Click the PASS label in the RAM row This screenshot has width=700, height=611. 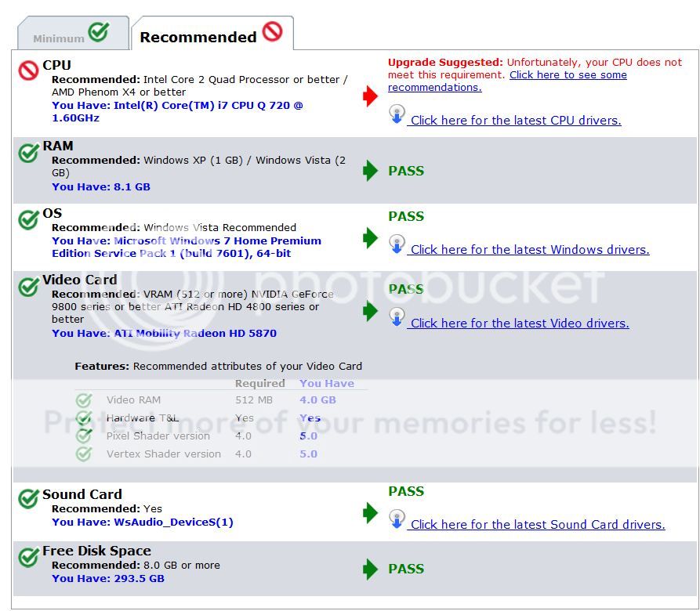[406, 171]
